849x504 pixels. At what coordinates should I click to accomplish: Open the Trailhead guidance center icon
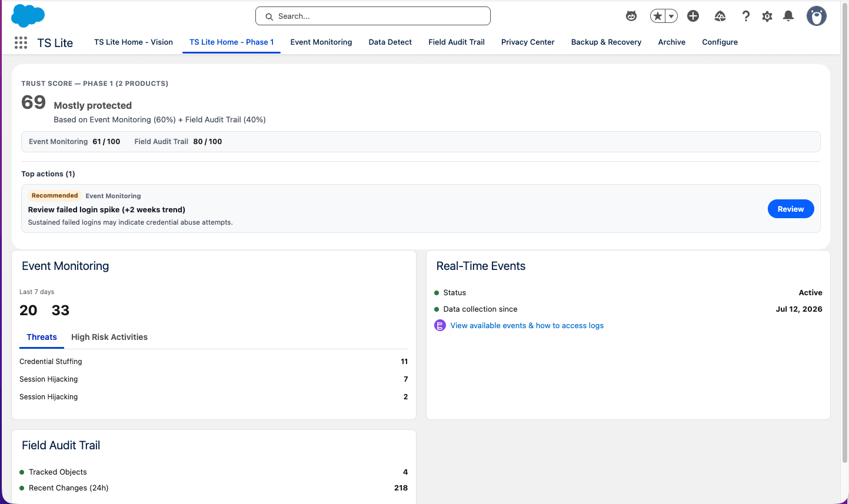(x=720, y=16)
